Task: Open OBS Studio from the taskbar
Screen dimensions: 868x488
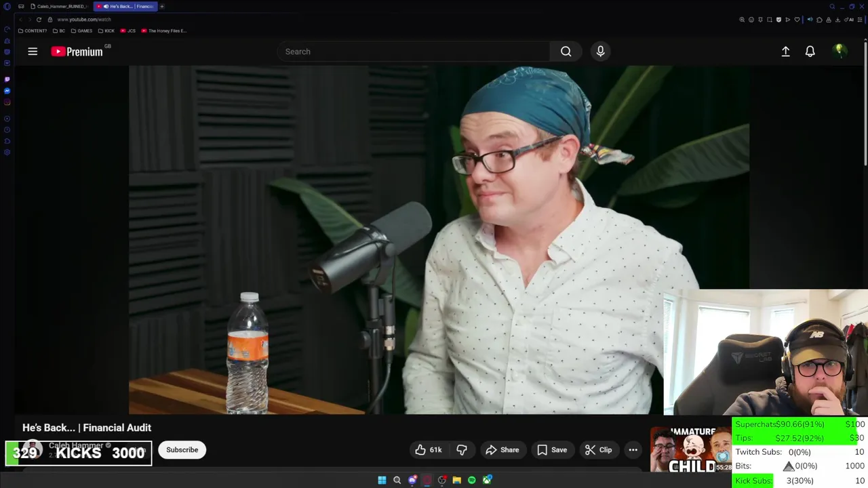Action: [x=442, y=480]
